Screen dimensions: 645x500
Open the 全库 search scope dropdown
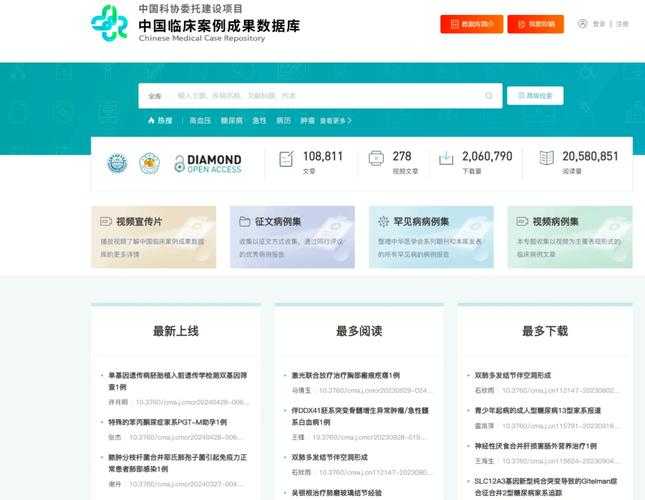(x=155, y=96)
